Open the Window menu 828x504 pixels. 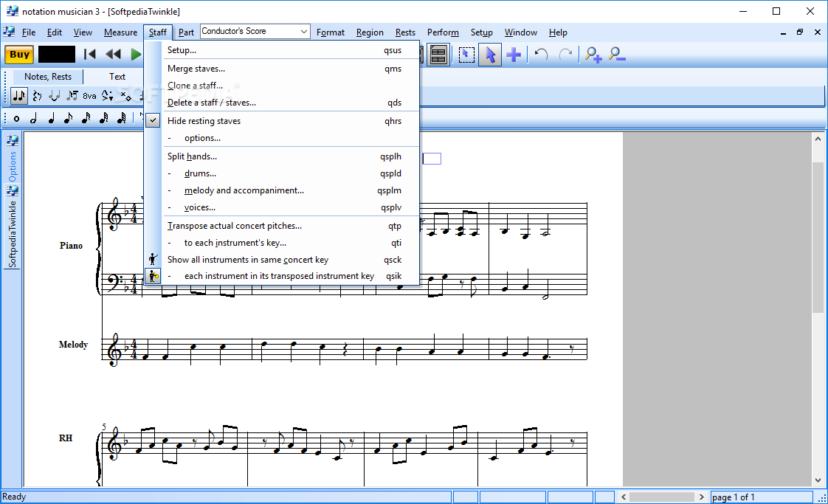point(521,32)
